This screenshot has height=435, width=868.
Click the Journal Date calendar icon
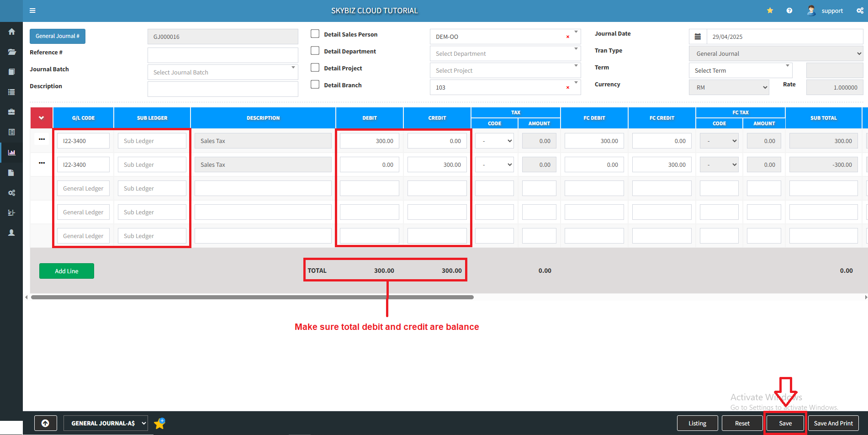pos(698,37)
